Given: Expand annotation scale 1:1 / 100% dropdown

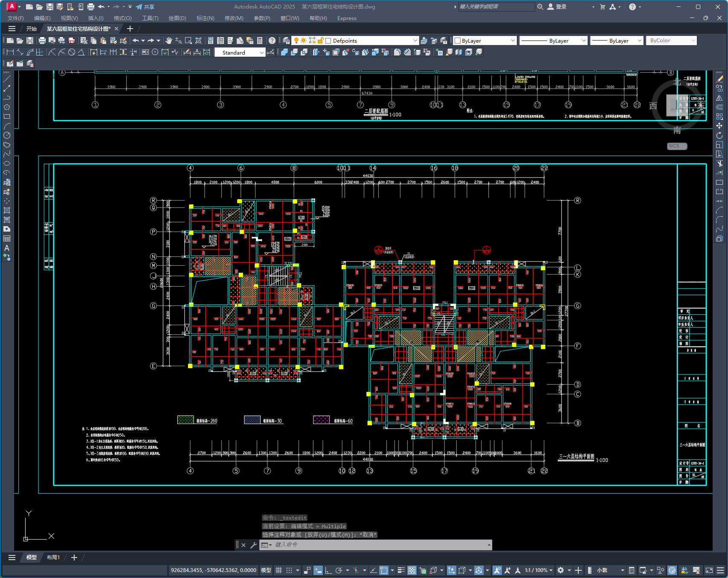Looking at the screenshot, I should [551, 570].
